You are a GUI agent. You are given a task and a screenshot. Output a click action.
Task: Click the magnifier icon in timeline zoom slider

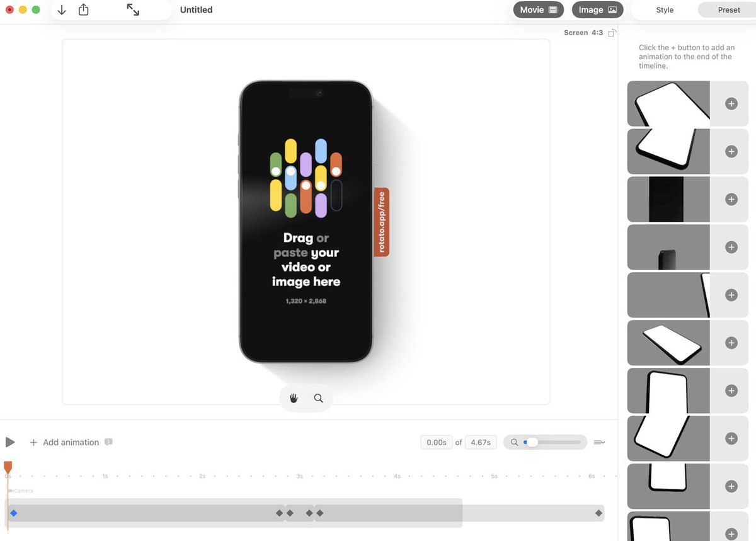(515, 443)
